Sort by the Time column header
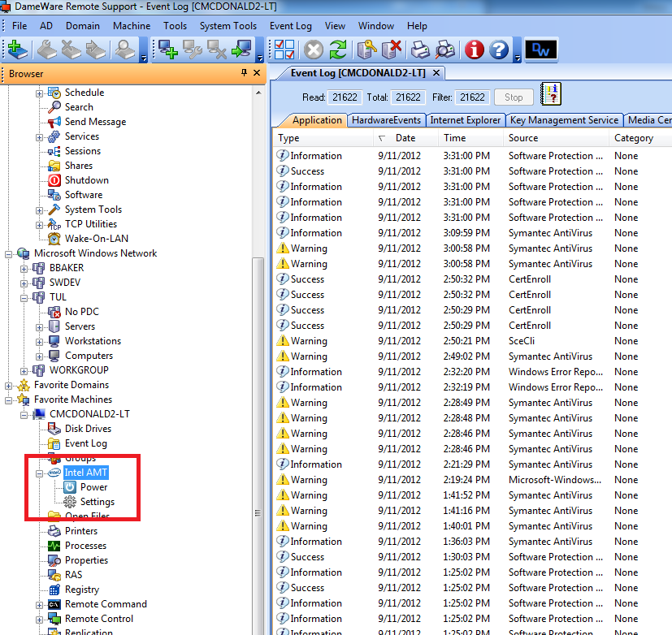The width and height of the screenshot is (672, 635). (470, 138)
